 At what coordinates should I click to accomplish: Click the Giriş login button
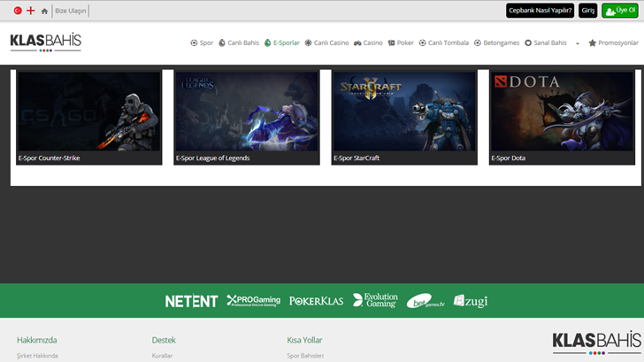click(x=587, y=11)
